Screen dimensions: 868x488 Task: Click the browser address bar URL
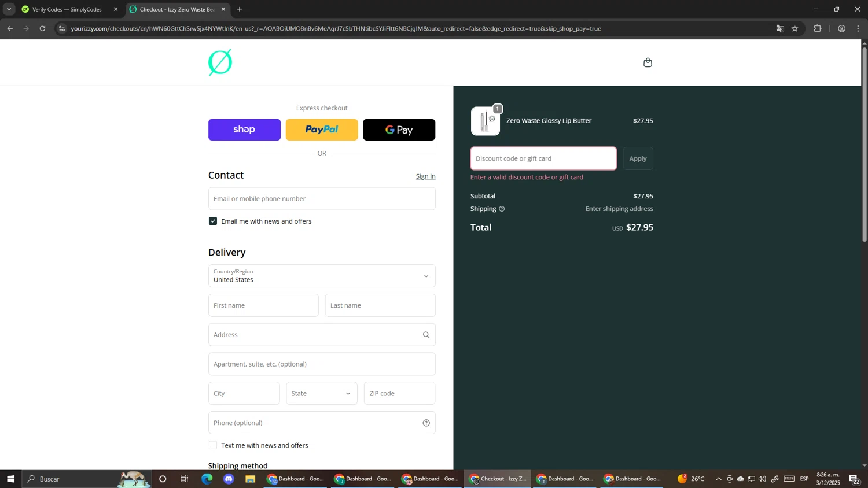click(x=336, y=28)
